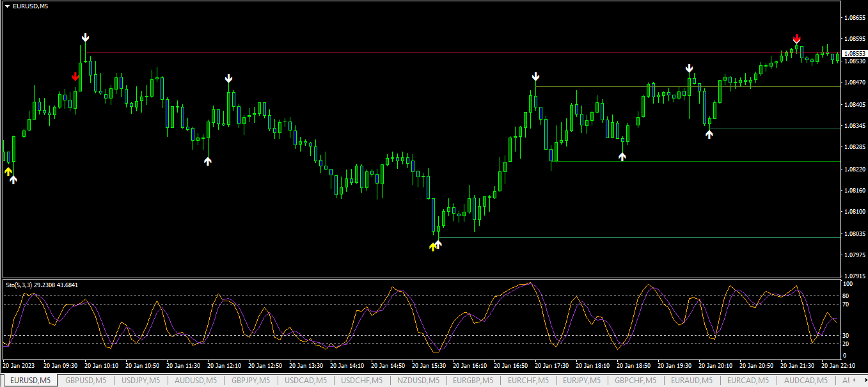Select the white up arrow below the 11:40 candle

pyautogui.click(x=207, y=161)
